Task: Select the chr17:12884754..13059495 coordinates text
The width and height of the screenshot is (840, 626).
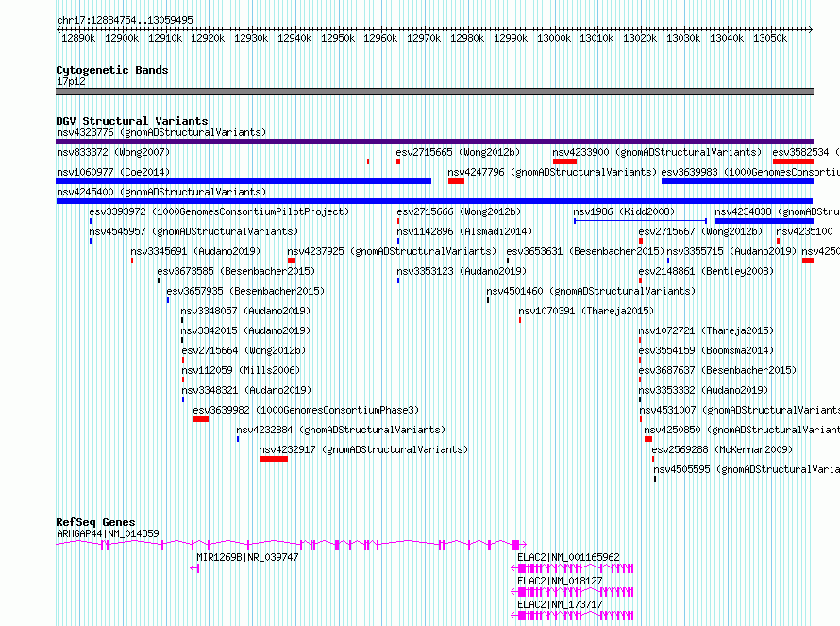Action: pos(125,20)
